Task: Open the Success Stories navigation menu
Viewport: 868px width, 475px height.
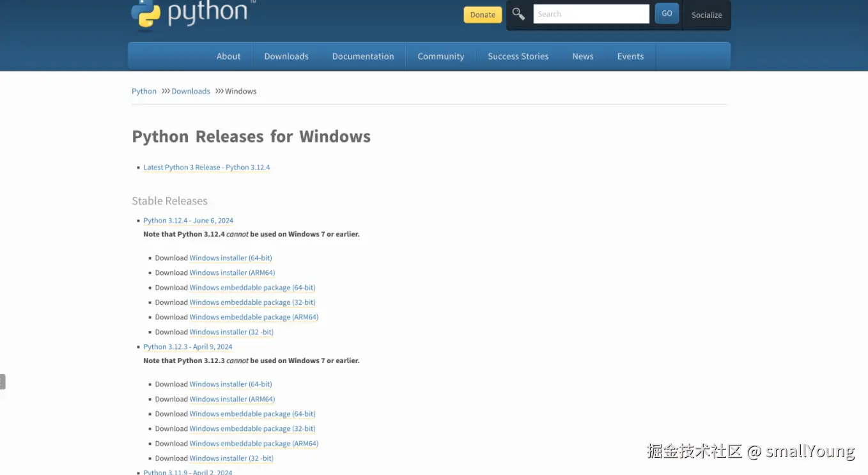Action: pos(518,56)
